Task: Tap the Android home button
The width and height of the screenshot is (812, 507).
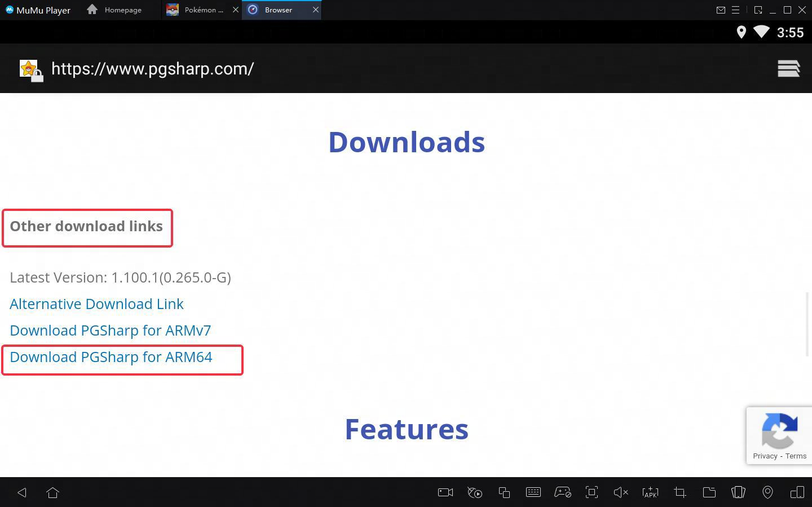Action: (53, 492)
